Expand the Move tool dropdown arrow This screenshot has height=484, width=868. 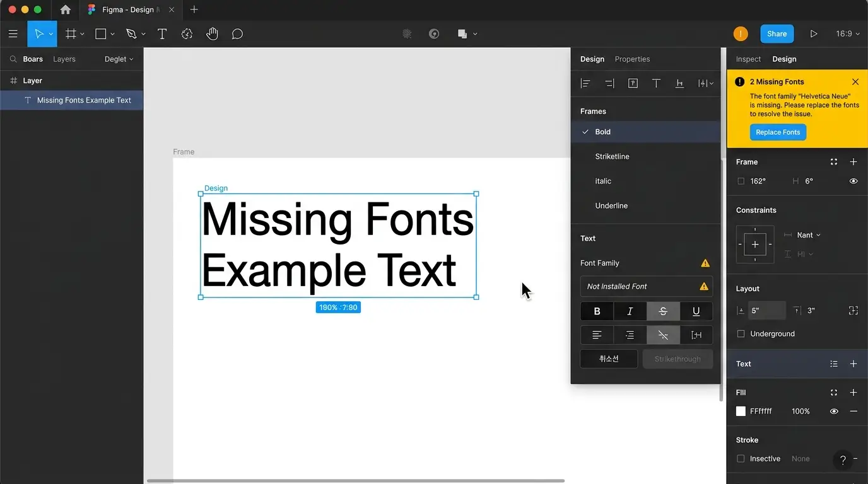[51, 34]
